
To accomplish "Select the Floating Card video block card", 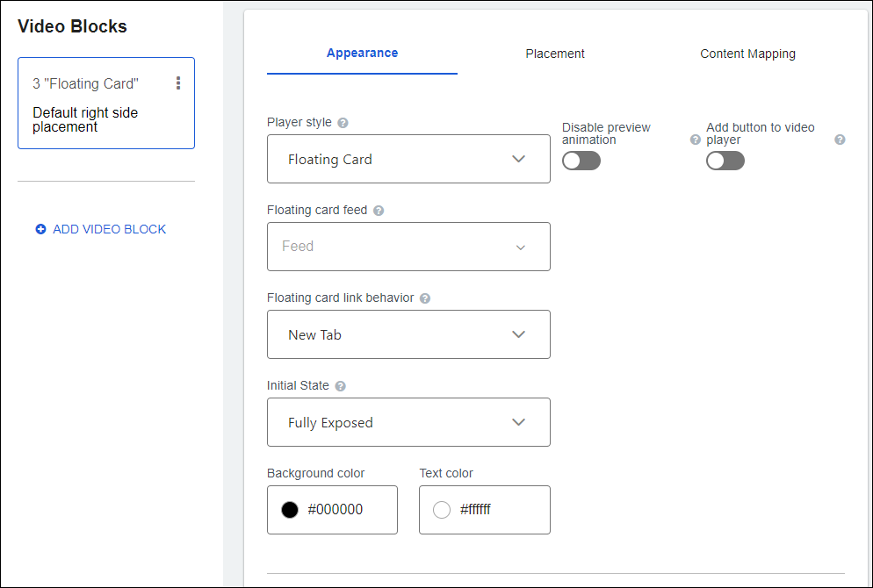I will [105, 103].
